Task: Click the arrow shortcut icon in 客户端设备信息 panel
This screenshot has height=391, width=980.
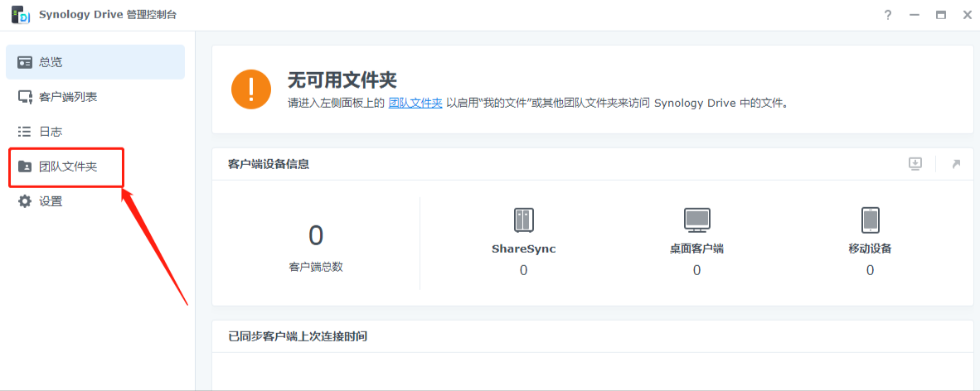Action: pyautogui.click(x=955, y=164)
